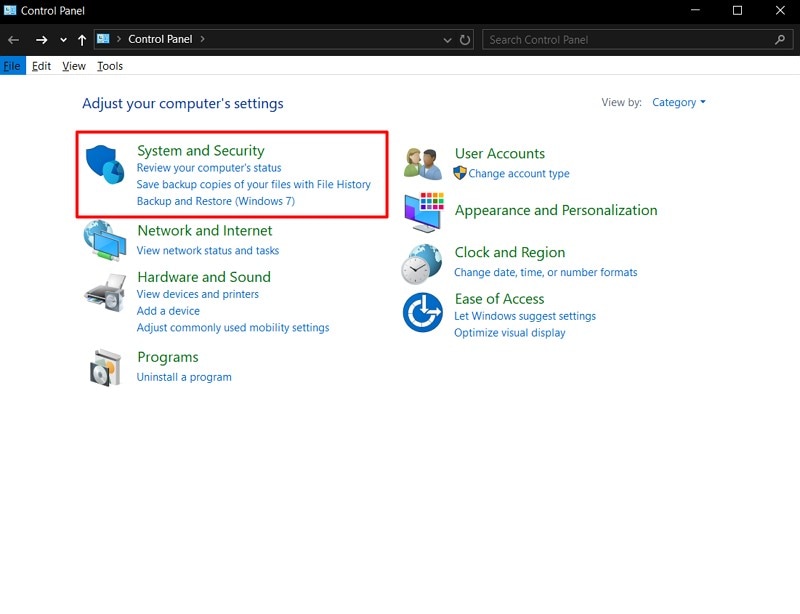
Task: Click the Hardware and Sound printer icon
Action: coord(104,291)
